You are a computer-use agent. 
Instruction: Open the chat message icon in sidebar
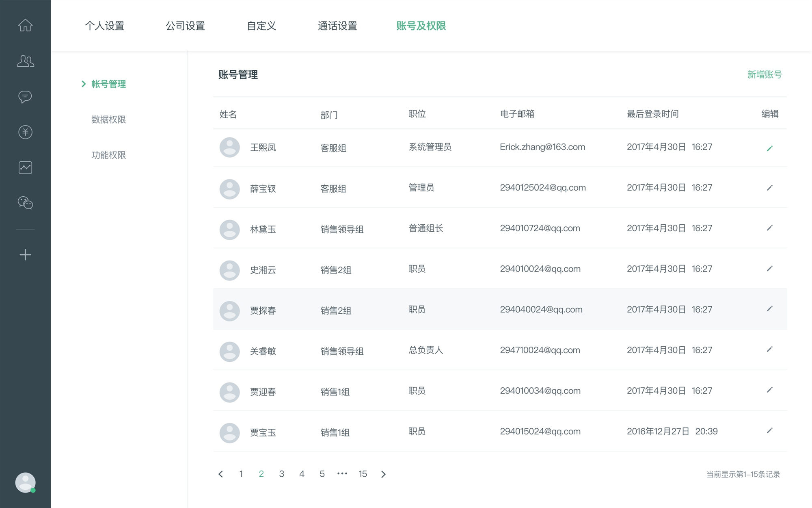tap(25, 97)
